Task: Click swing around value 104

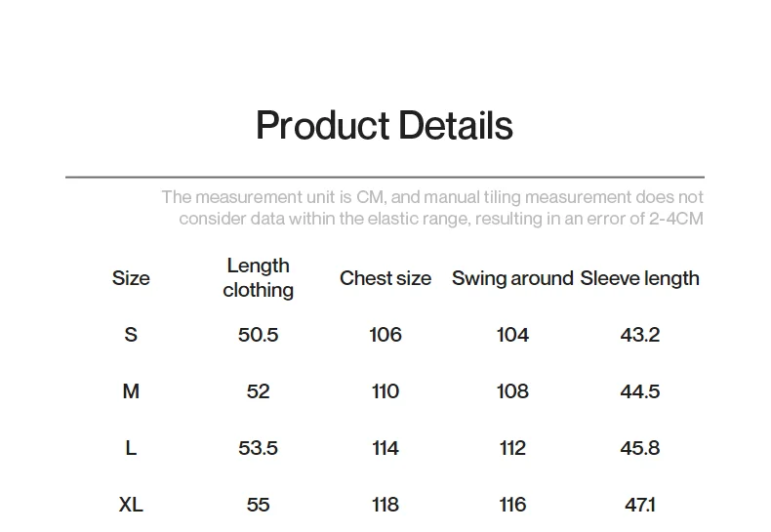Action: (x=512, y=335)
